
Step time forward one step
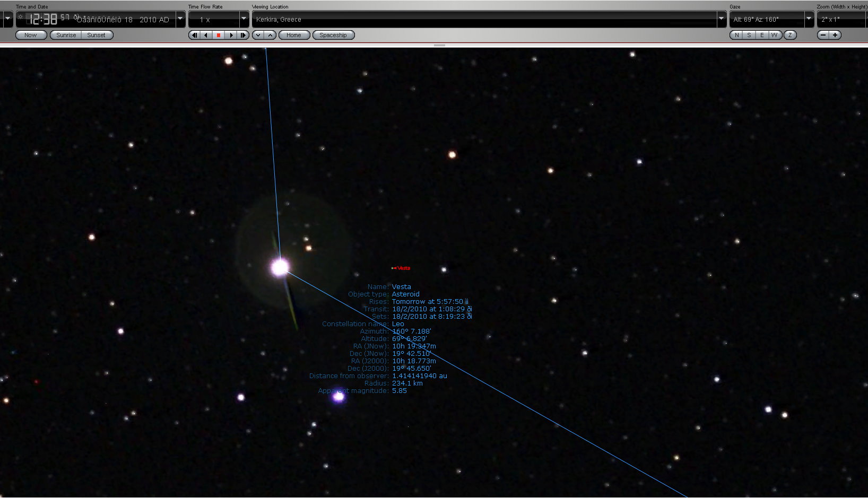pyautogui.click(x=243, y=35)
